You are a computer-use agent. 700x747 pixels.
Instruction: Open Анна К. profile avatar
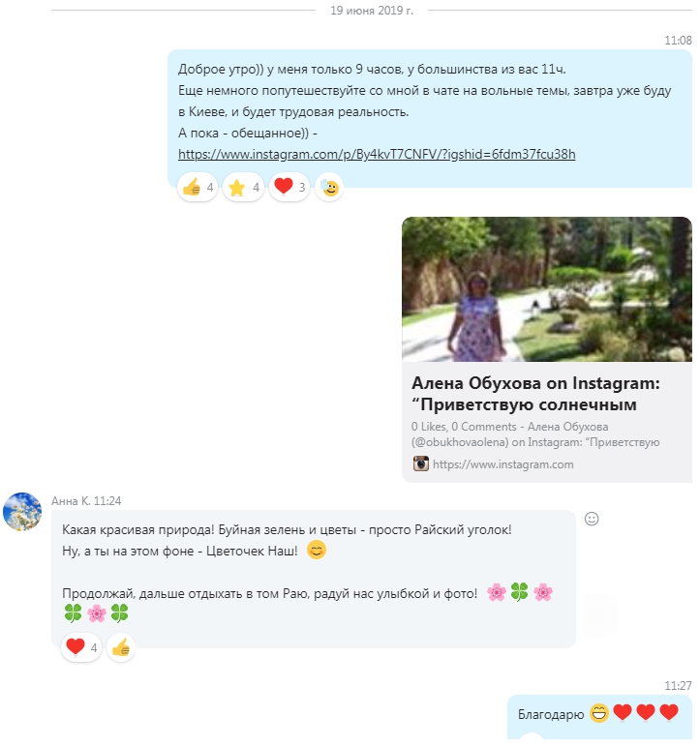click(22, 512)
